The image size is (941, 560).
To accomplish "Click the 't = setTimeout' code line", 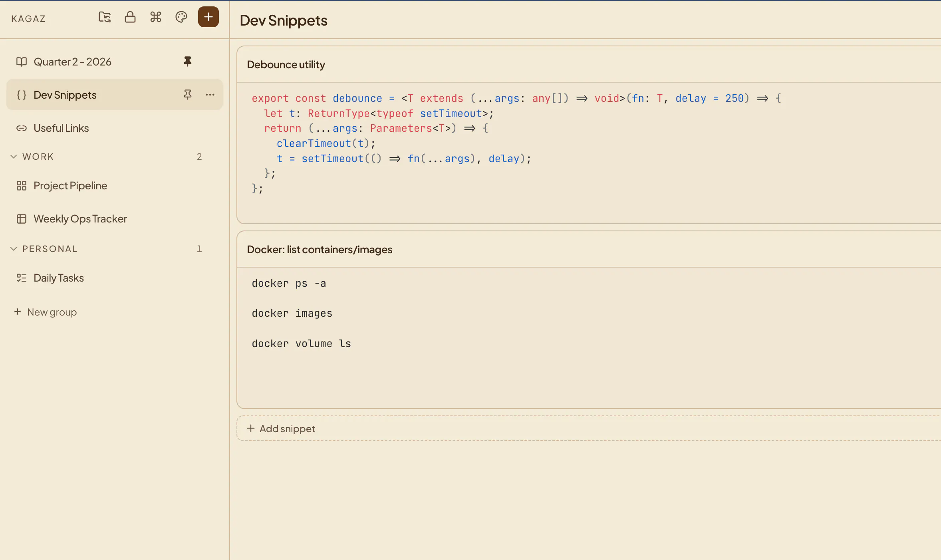I will pos(404,159).
